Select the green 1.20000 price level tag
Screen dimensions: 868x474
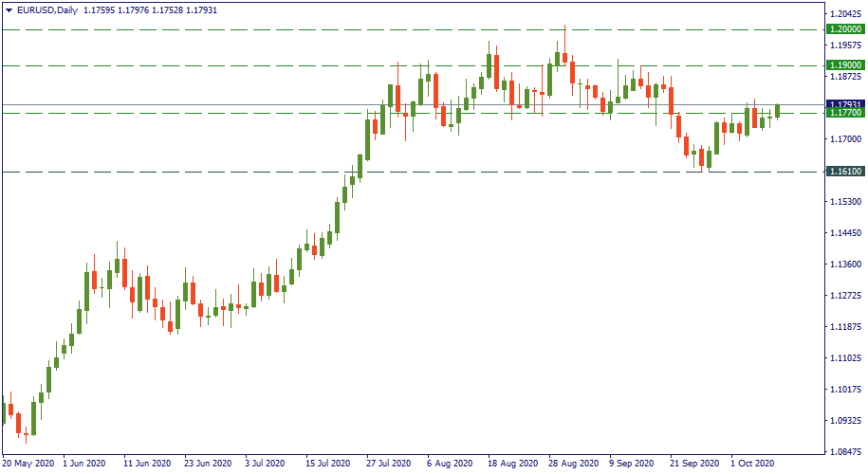(844, 29)
